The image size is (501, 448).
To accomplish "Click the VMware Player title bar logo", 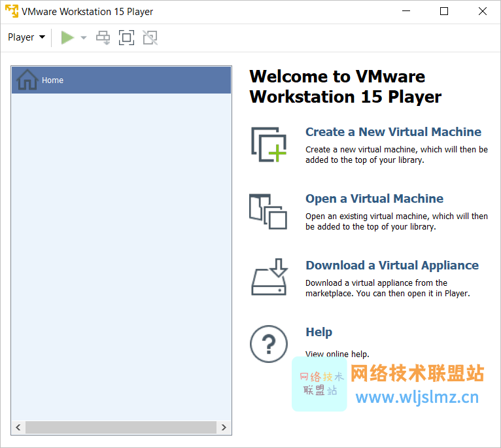I will (12, 11).
